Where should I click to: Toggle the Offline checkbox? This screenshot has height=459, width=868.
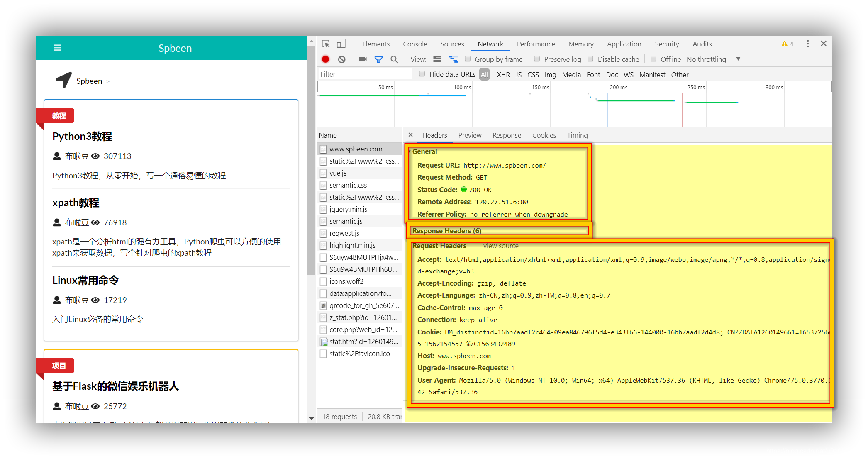(x=653, y=59)
